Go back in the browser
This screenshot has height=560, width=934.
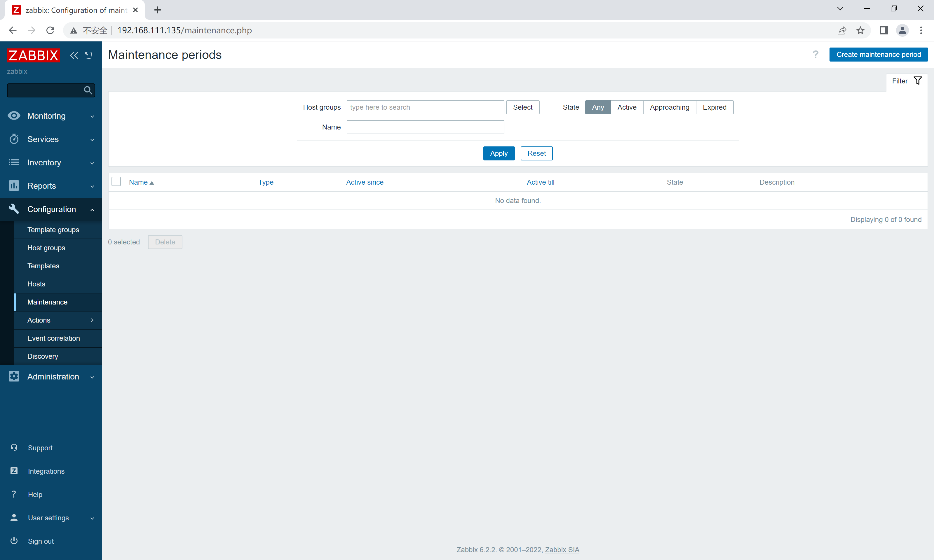tap(13, 30)
